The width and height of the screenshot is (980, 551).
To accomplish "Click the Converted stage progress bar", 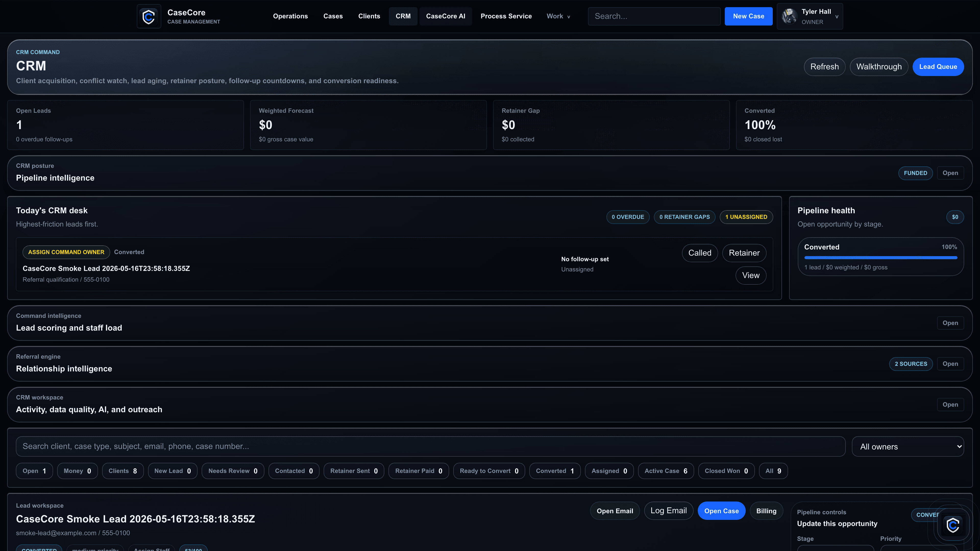I will pos(880,258).
